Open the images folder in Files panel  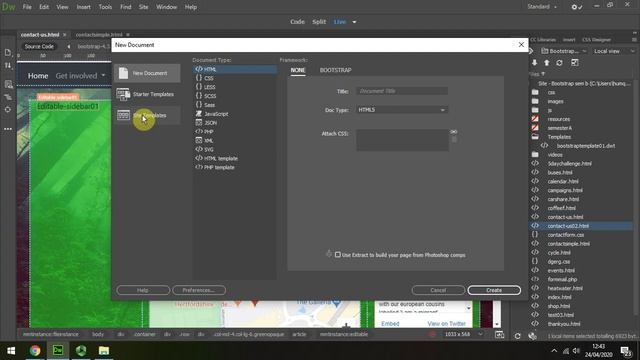coord(555,101)
